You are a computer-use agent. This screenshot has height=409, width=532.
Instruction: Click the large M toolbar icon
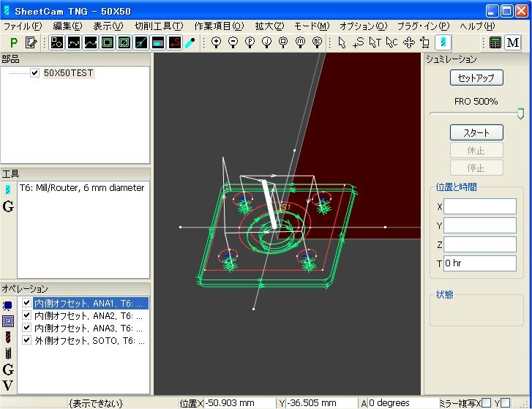tap(513, 42)
